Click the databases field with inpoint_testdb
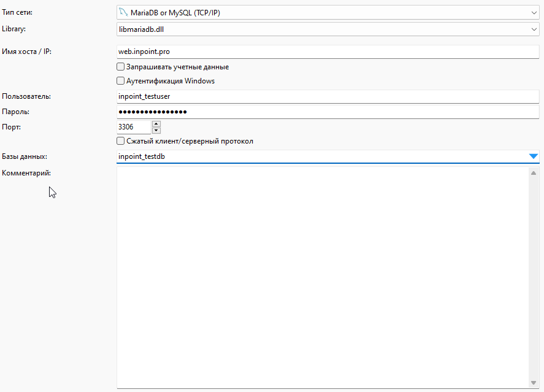The height and width of the screenshot is (392, 544). coord(319,156)
